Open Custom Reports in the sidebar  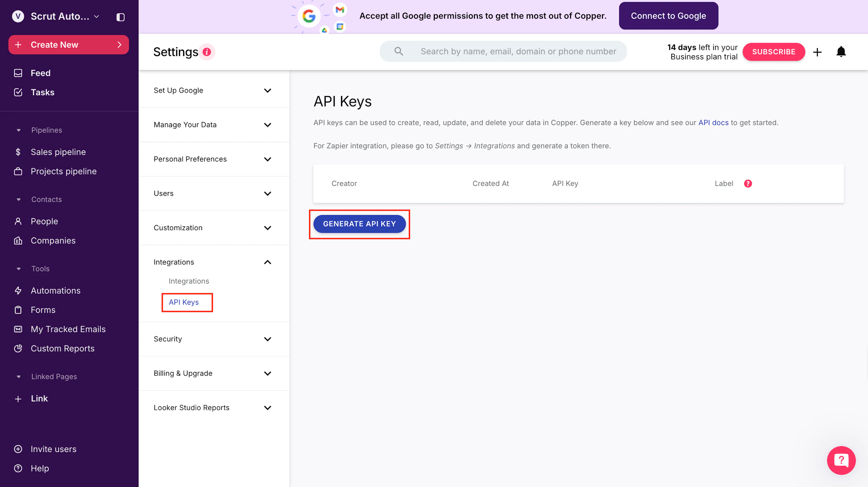[62, 348]
